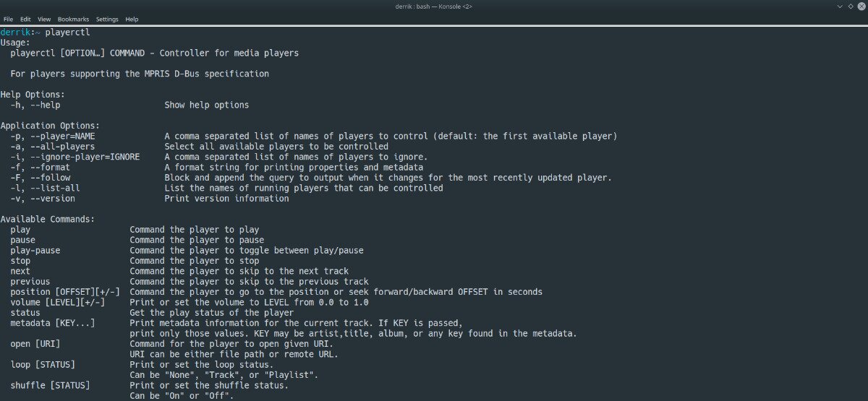This screenshot has width=868, height=401.
Task: Maximize the Konsole window
Action: [x=850, y=6]
